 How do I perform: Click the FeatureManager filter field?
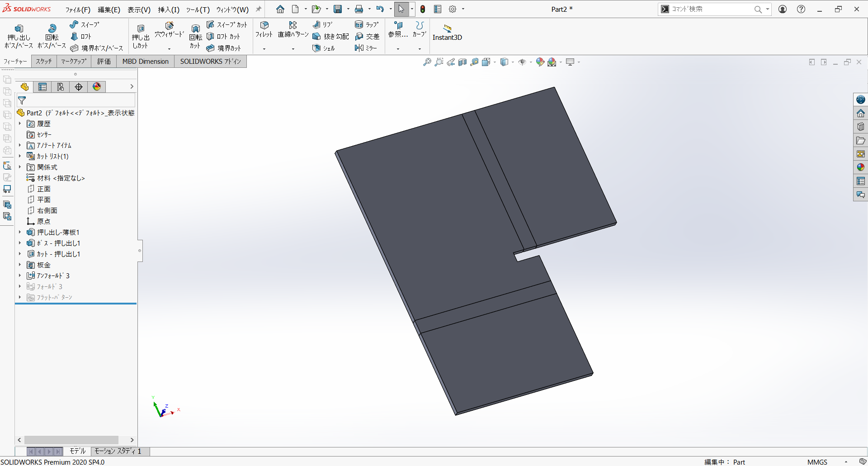click(x=76, y=100)
